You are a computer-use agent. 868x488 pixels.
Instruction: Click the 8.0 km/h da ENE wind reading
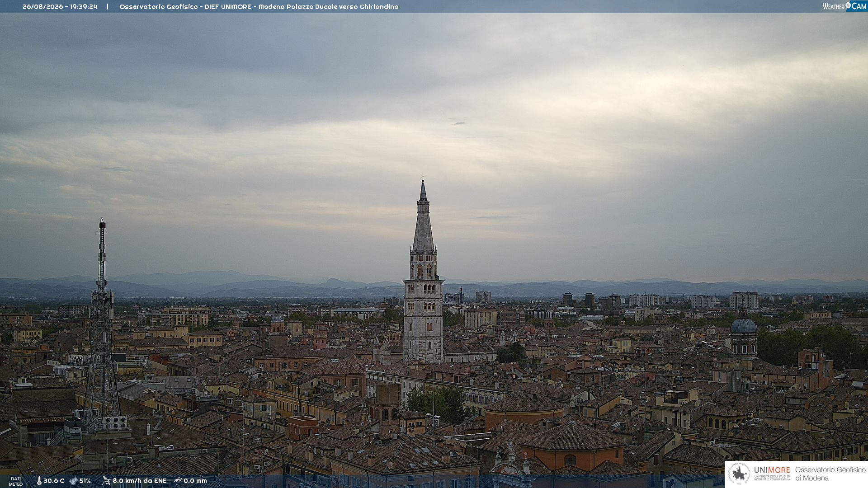pos(140,481)
